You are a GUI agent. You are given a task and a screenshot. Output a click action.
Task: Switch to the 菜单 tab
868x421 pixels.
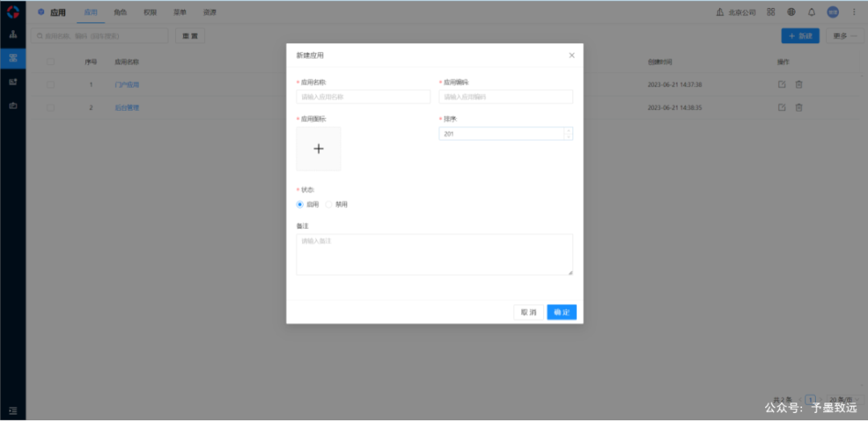click(180, 12)
